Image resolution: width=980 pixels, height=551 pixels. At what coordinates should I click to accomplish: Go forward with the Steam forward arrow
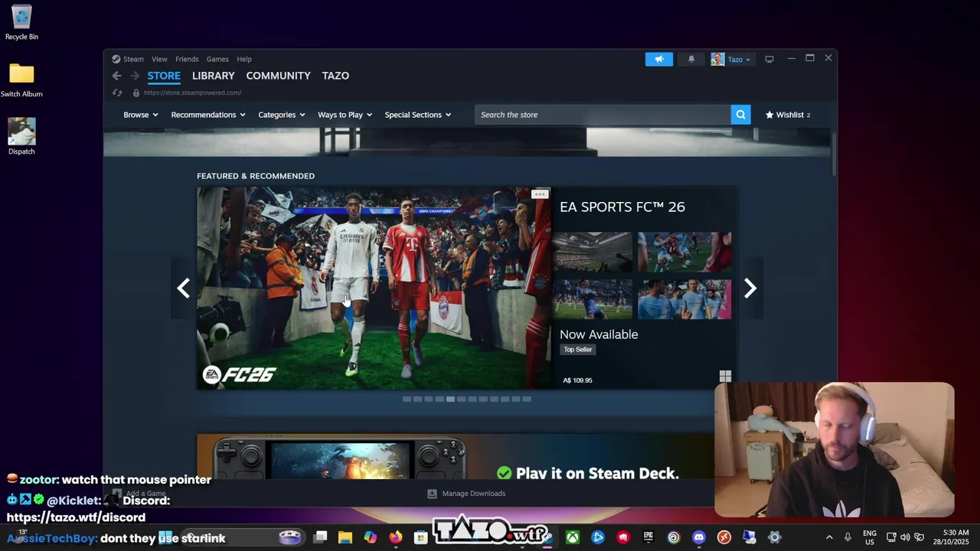(x=135, y=76)
